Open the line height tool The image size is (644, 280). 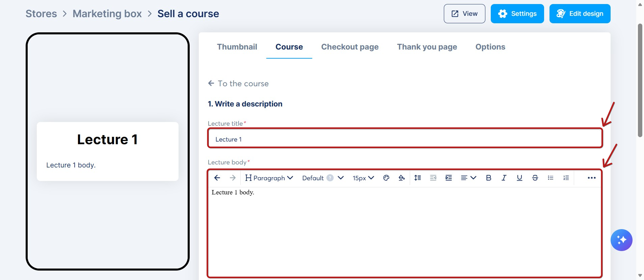418,178
